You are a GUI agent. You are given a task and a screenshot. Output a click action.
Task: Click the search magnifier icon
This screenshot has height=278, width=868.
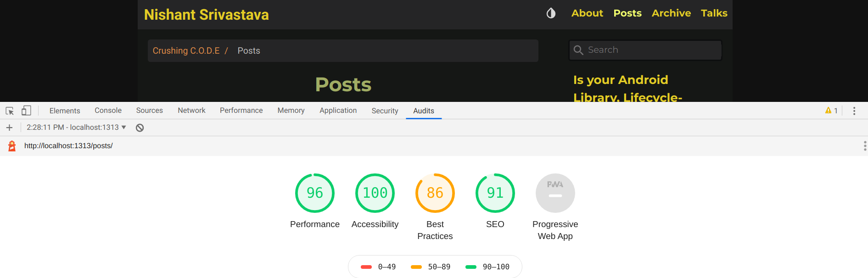[578, 50]
